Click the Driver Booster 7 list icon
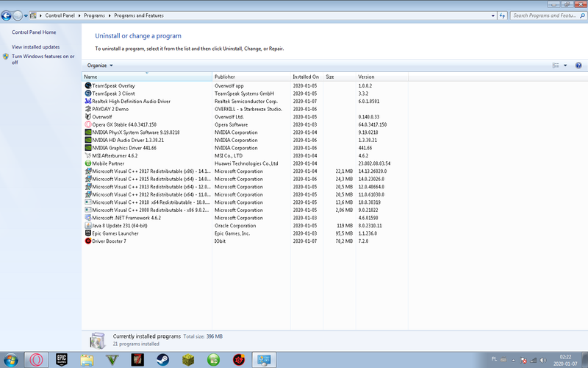Image resolution: width=588 pixels, height=368 pixels. (x=88, y=241)
